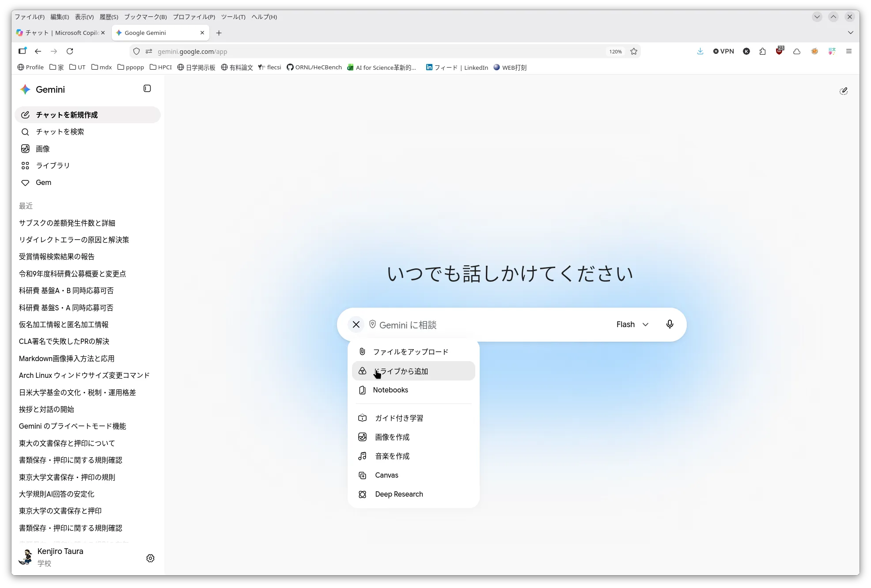
Task: Click the site tracking protection shield icon
Action: (x=136, y=51)
